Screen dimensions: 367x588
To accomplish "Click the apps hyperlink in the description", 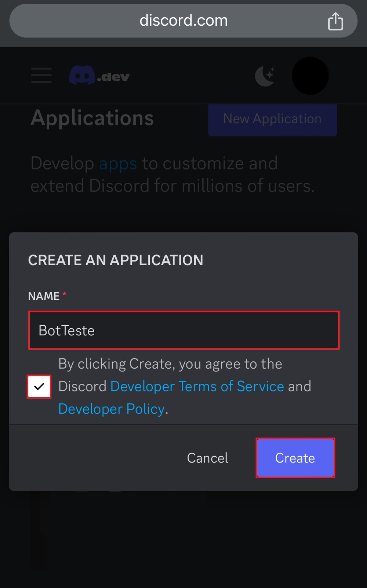I will point(117,163).
